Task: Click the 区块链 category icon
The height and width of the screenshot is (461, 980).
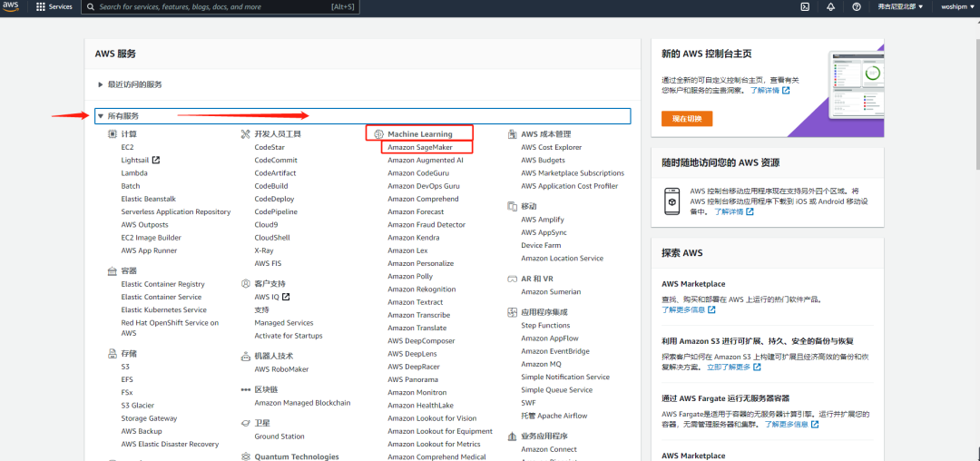Action: tap(246, 390)
